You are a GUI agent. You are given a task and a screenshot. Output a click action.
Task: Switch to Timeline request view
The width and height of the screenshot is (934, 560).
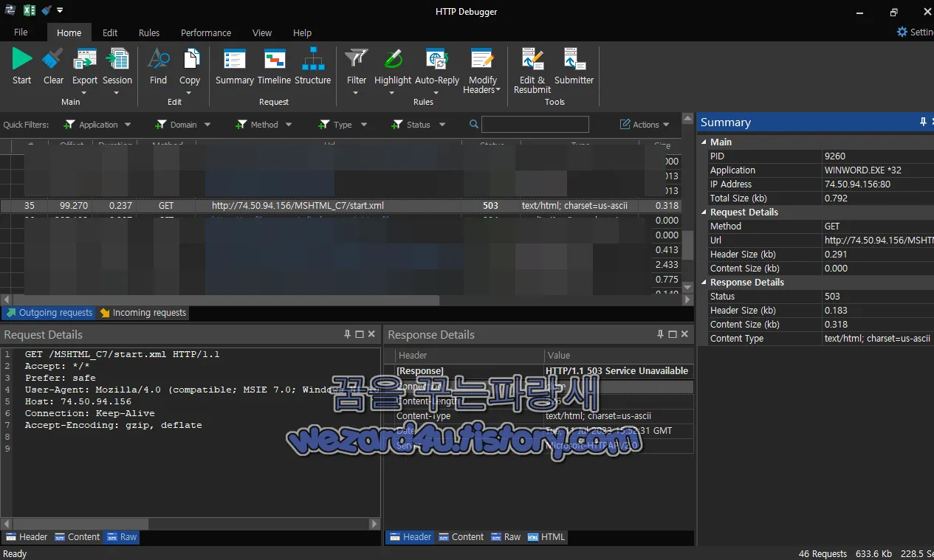coord(274,66)
